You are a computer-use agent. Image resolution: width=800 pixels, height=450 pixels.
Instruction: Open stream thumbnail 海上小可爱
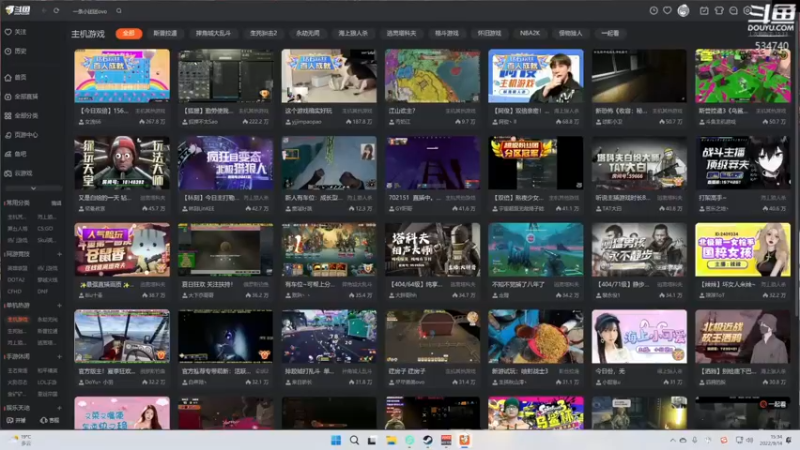639,336
